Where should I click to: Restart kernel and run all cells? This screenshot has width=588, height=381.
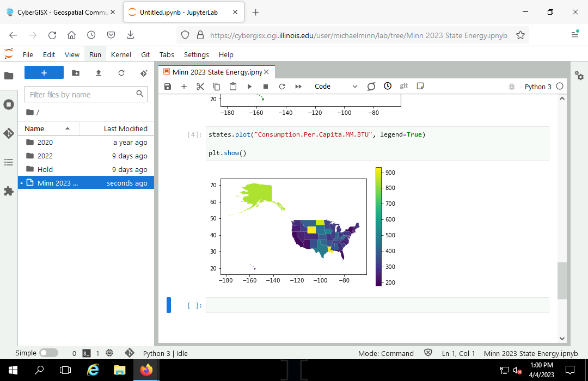[x=298, y=87]
